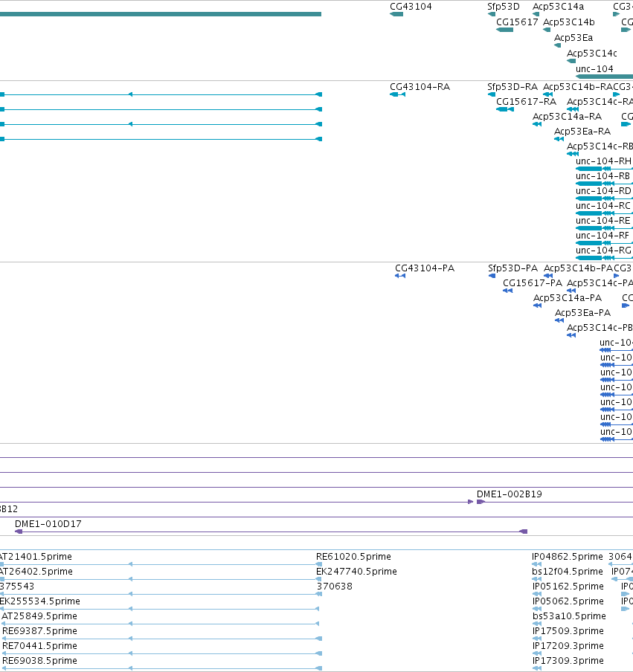Select the AT21401.5prime EST label
The height and width of the screenshot is (672, 633).
click(36, 556)
